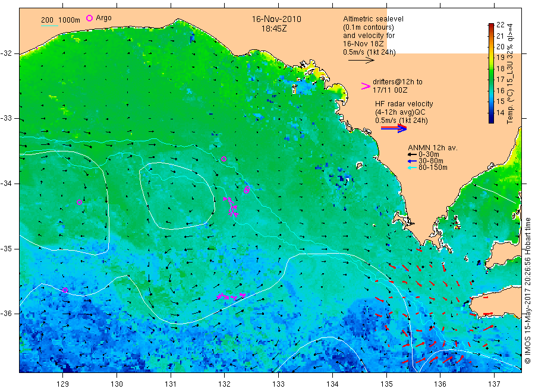Click latitude axis label -35
The height and width of the screenshot is (392, 535).
coord(6,248)
